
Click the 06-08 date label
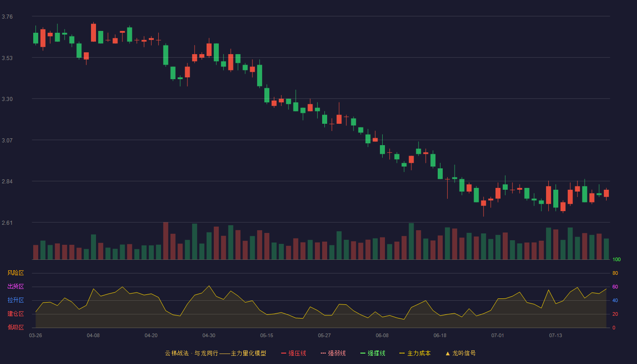(x=382, y=335)
